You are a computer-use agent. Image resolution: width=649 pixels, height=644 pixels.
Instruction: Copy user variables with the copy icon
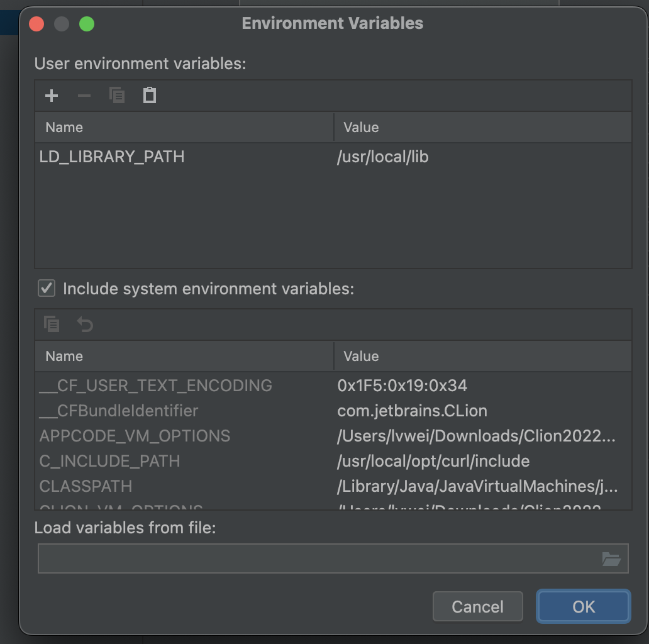(x=117, y=96)
